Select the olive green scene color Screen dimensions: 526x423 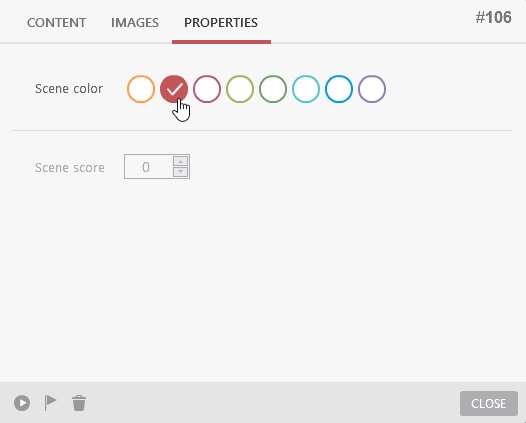[240, 89]
